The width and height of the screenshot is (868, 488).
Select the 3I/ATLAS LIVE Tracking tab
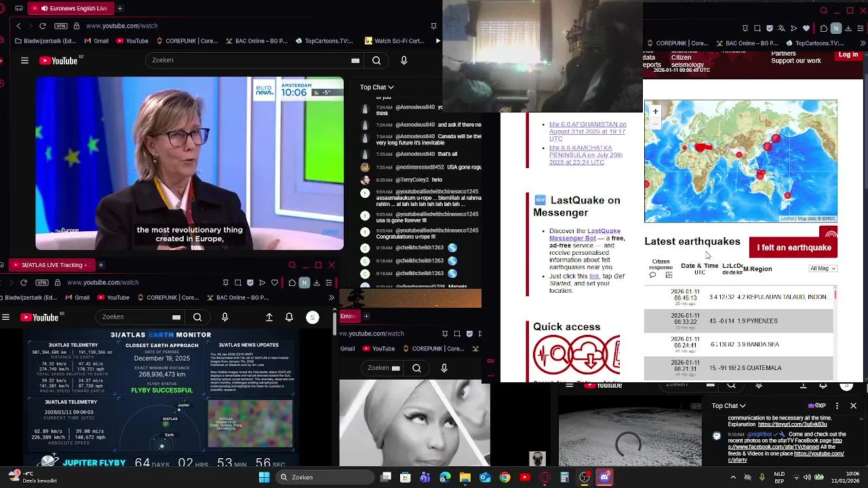click(51, 265)
